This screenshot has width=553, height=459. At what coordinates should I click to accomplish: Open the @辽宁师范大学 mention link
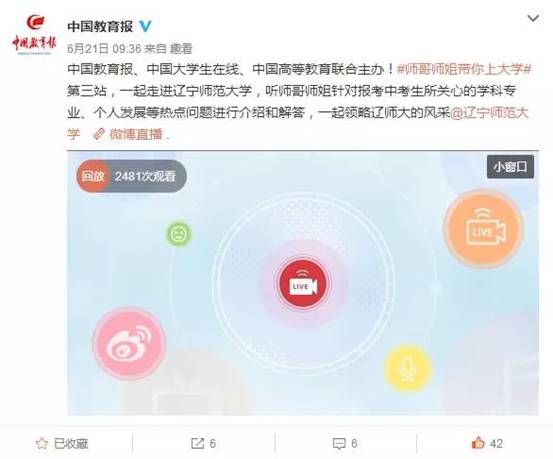tap(490, 113)
